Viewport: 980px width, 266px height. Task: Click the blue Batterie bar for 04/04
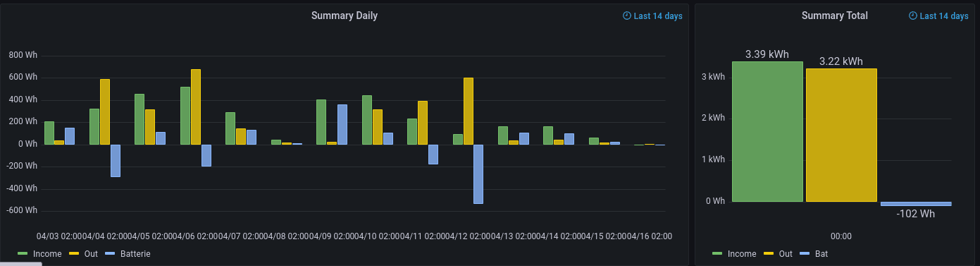[x=116, y=161]
